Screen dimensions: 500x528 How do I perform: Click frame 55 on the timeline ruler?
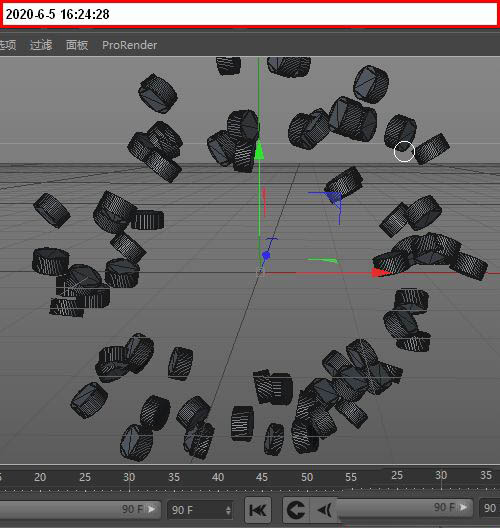coord(351,477)
